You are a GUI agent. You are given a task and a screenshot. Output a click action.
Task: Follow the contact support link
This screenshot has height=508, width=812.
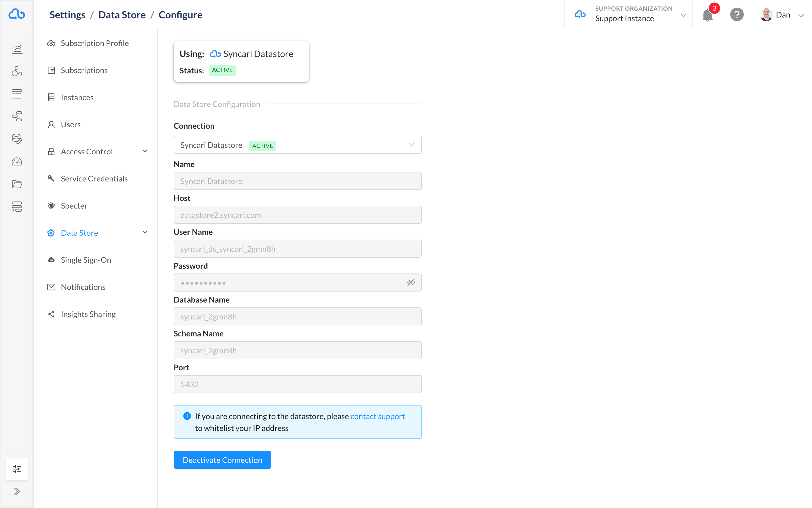point(378,416)
